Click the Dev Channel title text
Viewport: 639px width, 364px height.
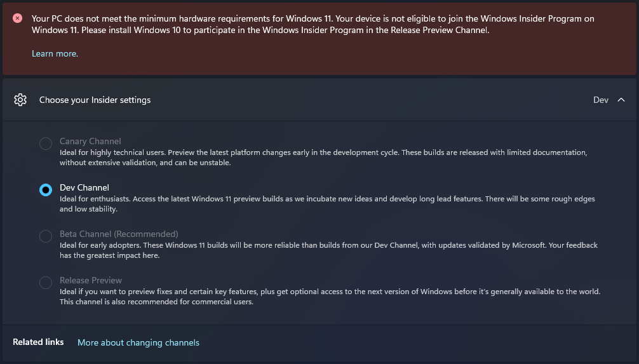(x=84, y=187)
